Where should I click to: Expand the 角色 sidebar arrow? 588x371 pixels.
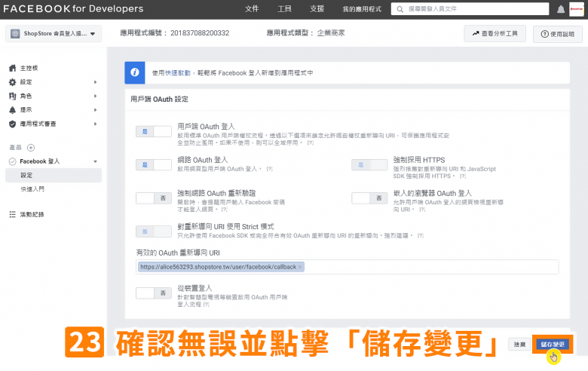pos(95,96)
